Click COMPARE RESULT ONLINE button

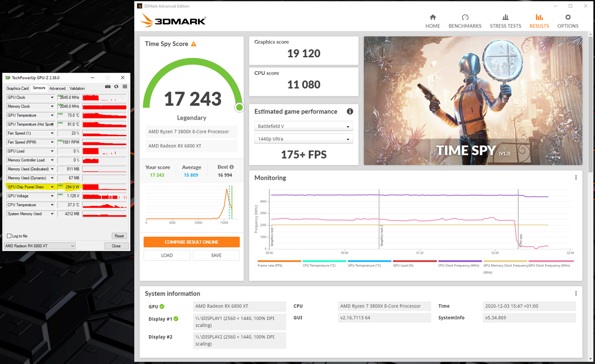coord(192,242)
